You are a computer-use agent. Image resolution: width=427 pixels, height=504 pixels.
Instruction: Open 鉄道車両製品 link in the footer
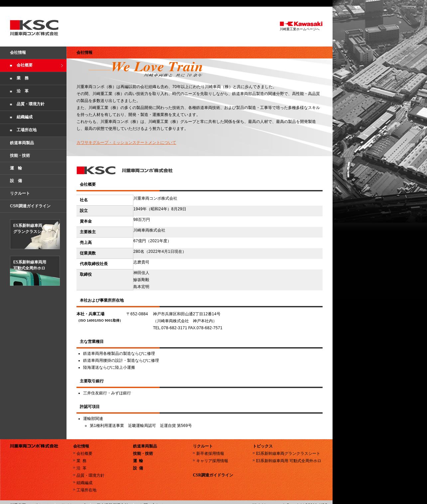145,446
